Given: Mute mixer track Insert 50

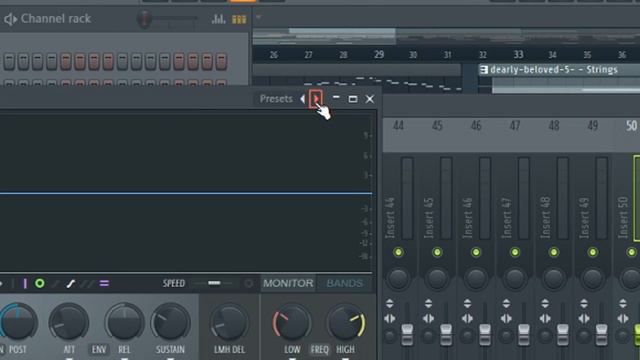Looking at the screenshot, I should coord(631,252).
